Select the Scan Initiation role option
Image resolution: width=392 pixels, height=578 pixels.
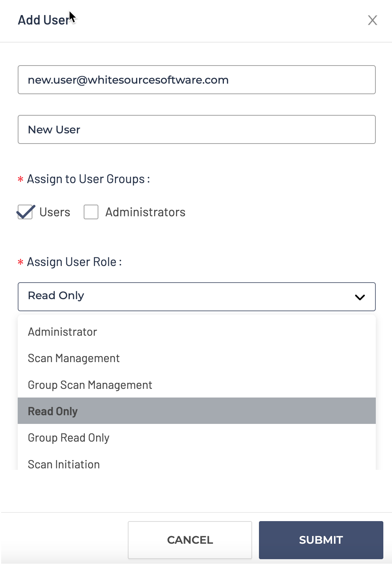pos(64,464)
